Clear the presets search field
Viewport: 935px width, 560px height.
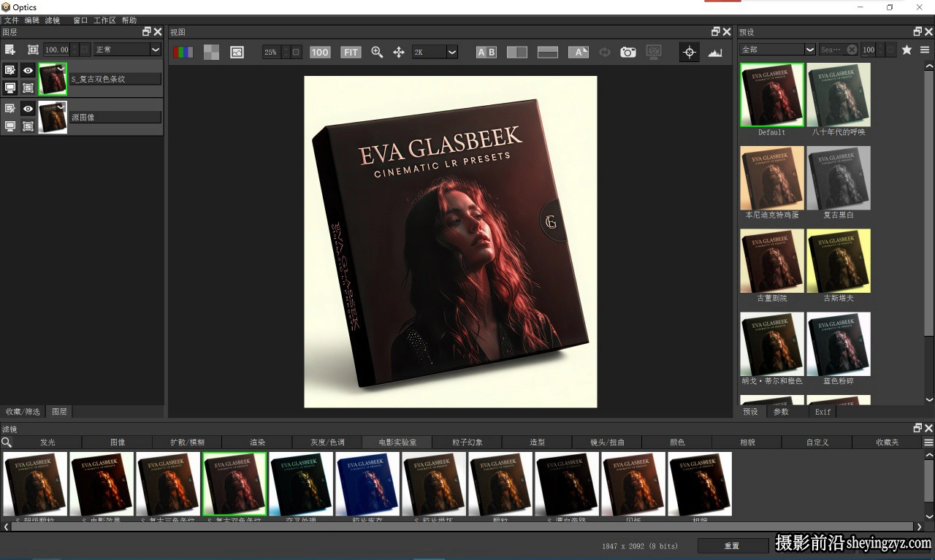[852, 50]
